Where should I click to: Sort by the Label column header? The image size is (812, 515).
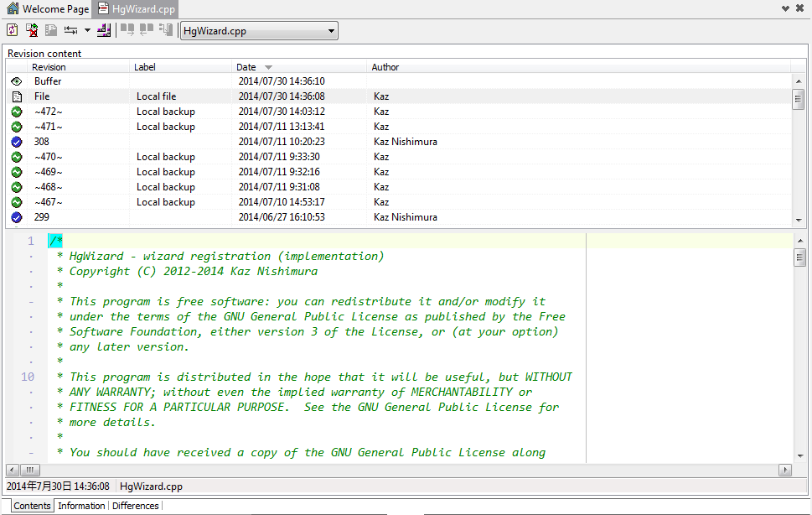[180, 67]
